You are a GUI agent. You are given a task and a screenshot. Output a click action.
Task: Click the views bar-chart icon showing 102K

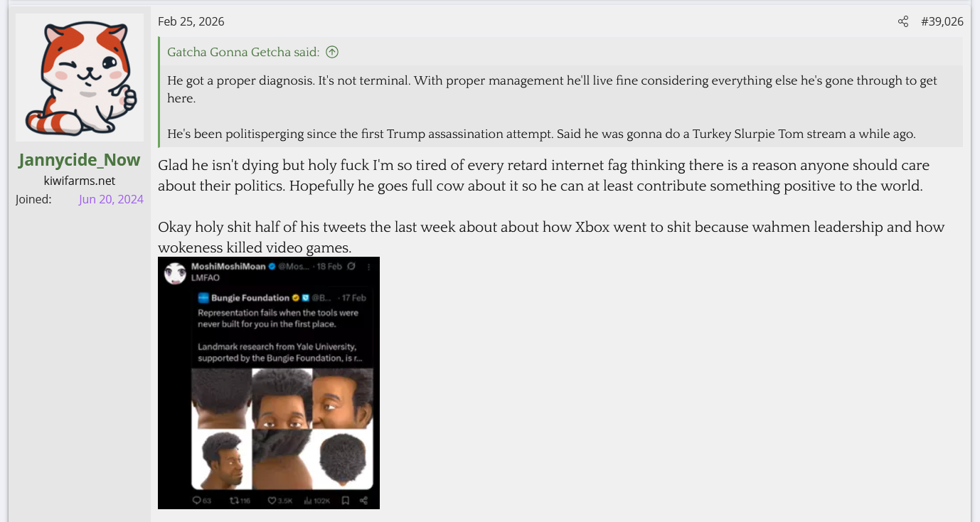click(307, 501)
